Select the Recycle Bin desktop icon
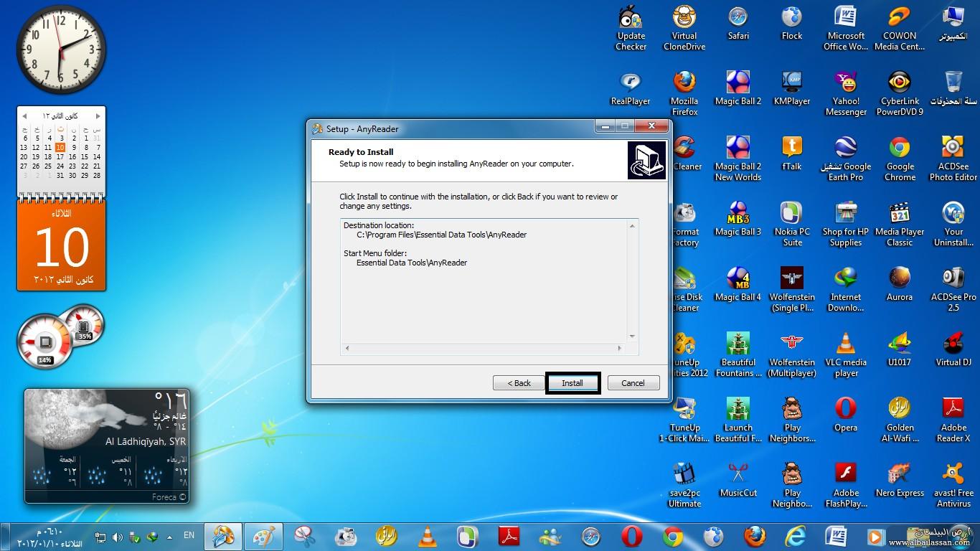 click(x=953, y=89)
